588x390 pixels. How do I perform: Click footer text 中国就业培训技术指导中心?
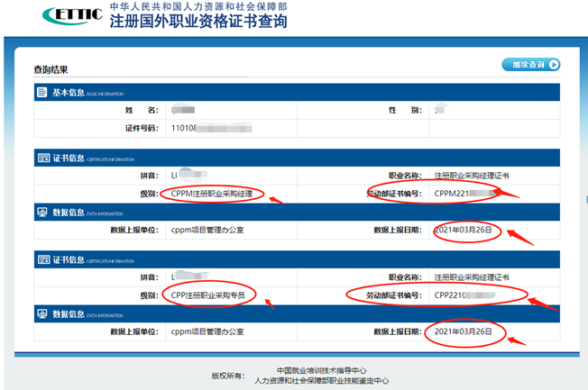click(321, 370)
